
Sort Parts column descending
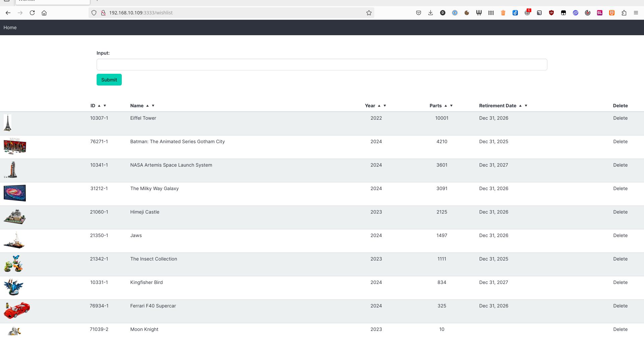tap(451, 106)
